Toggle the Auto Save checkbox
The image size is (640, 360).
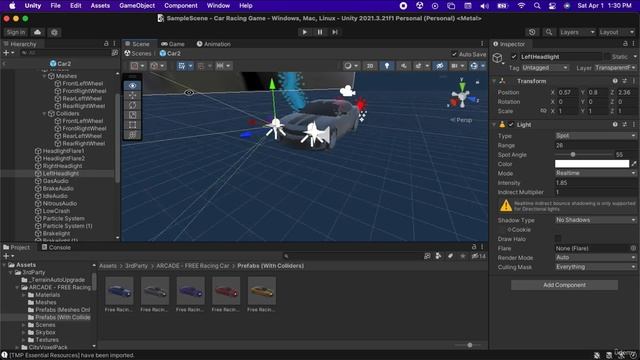454,54
